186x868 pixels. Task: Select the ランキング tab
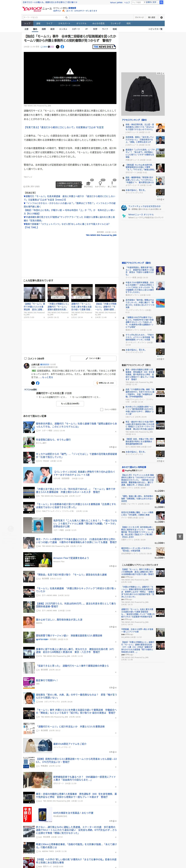(115, 24)
